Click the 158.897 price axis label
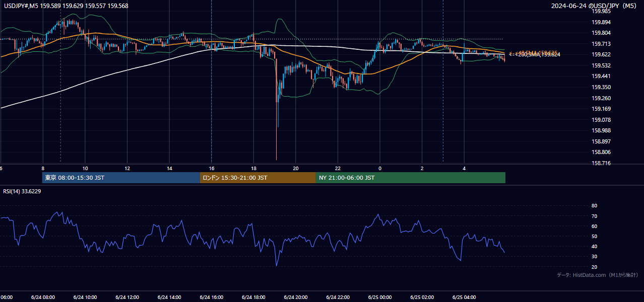The width and height of the screenshot is (644, 302). 601,141
